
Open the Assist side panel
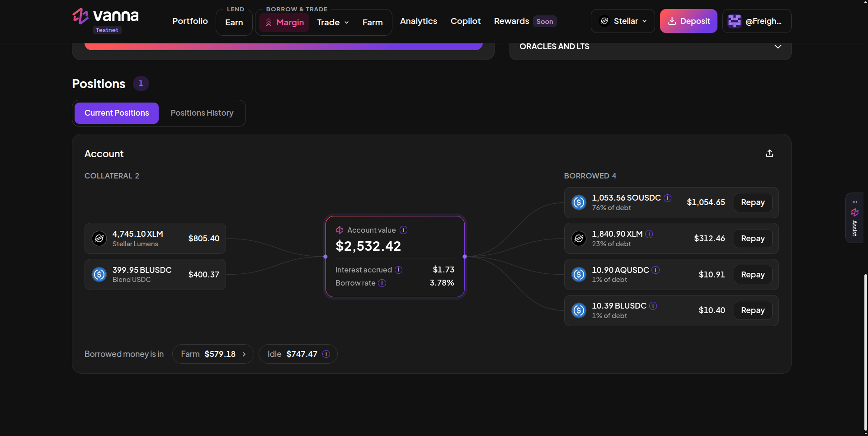(854, 218)
